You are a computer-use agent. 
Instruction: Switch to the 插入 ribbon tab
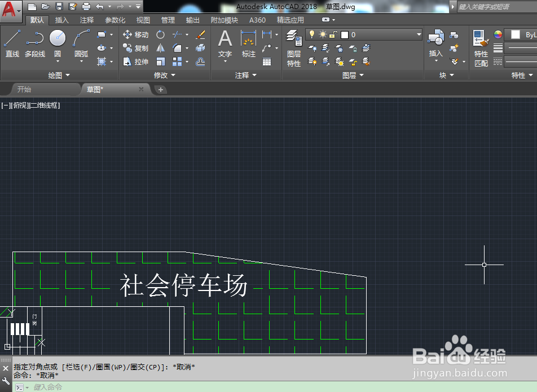[x=62, y=19]
